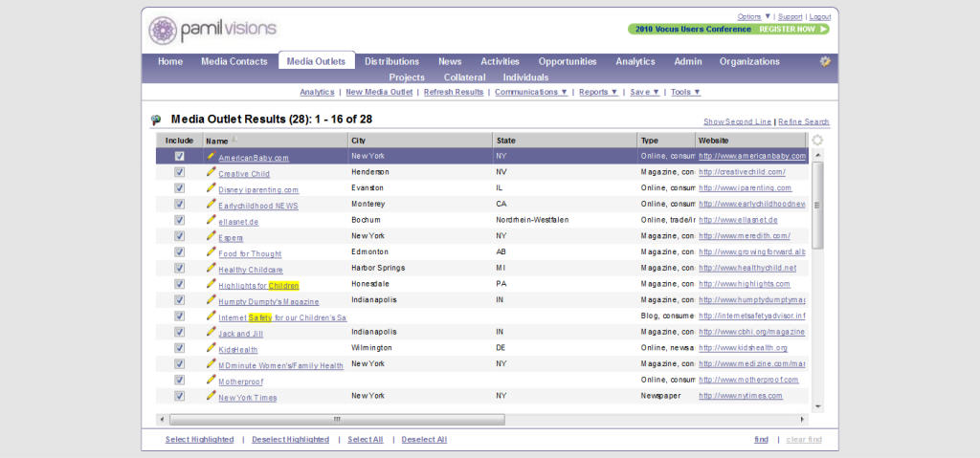Screen dimensions: 980x458
Task: Toggle Include checkbox for Food for Thought
Action: pos(179,251)
